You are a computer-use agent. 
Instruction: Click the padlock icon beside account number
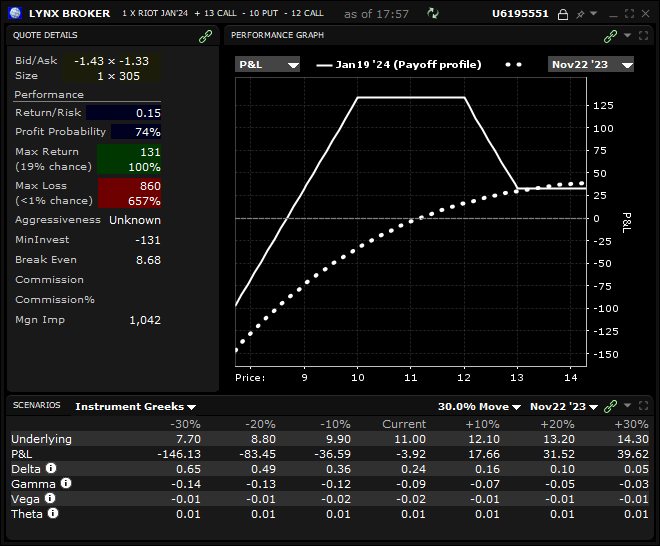[x=562, y=14]
